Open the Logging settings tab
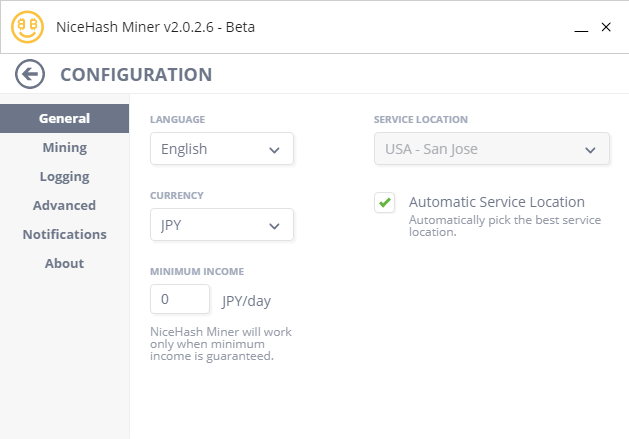The height and width of the screenshot is (439, 629). [x=64, y=176]
